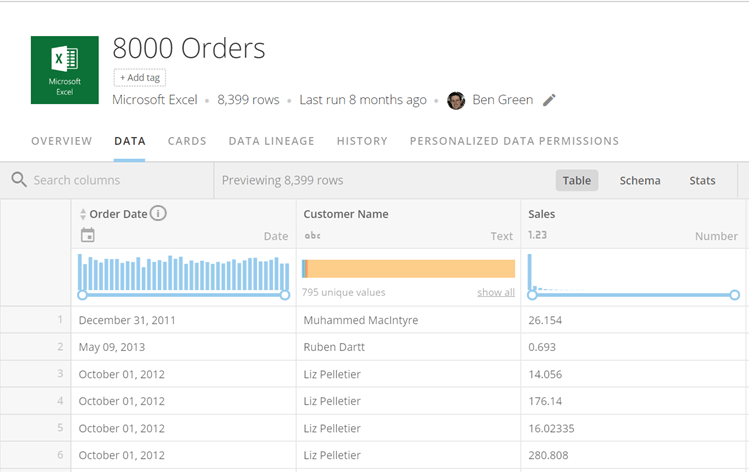The height and width of the screenshot is (473, 749).
Task: Click the pencil edit icon beside Ben Green
Action: click(549, 100)
